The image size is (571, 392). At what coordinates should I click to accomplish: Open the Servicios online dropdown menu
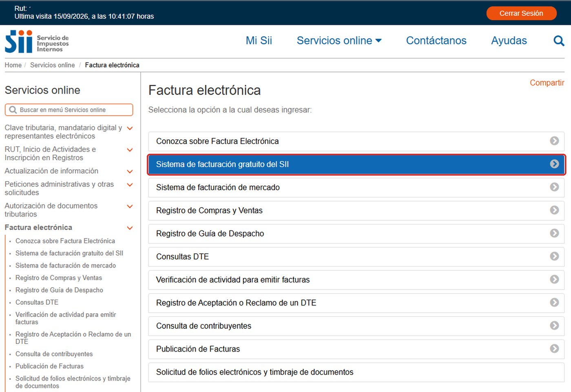tap(339, 41)
